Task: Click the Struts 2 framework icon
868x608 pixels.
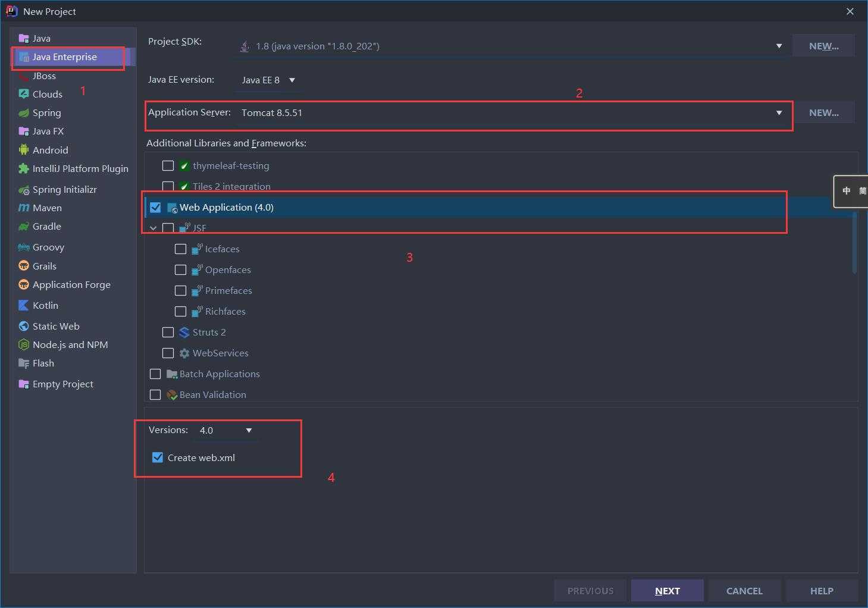Action: coord(184,332)
